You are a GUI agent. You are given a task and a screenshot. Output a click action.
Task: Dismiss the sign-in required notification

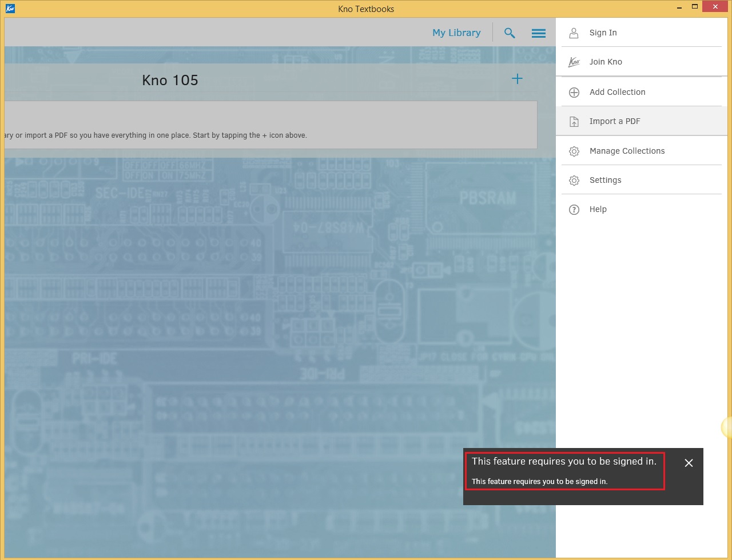point(689,463)
